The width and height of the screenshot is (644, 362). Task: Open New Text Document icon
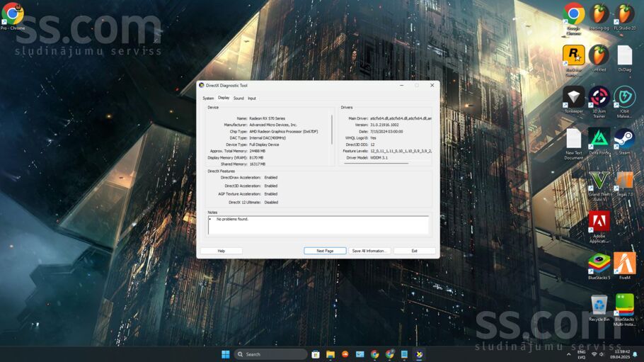(x=574, y=144)
